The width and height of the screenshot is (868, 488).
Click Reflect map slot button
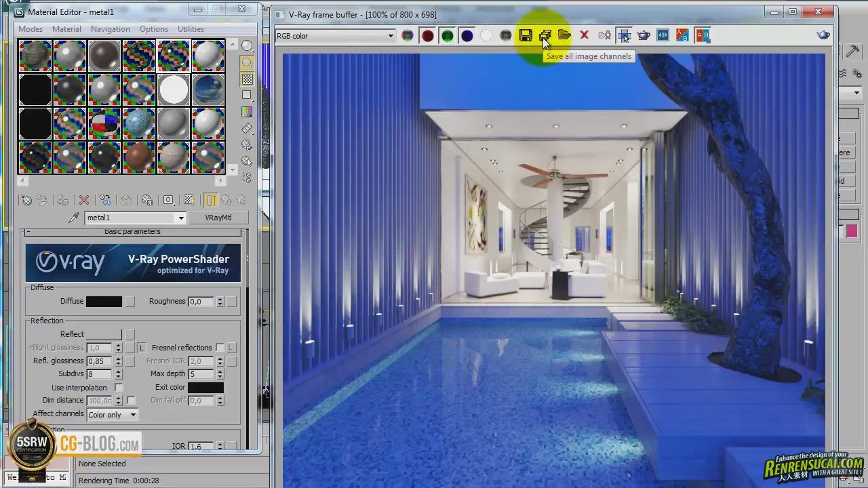[x=130, y=334]
